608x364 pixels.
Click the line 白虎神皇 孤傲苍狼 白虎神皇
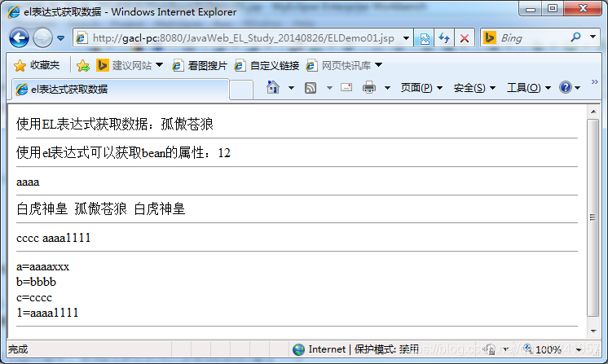tap(100, 209)
